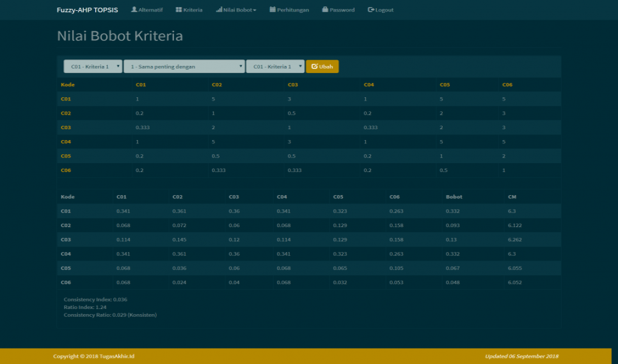Open the '1 - Sama penting dengan' dropdown
This screenshot has height=364, width=618.
coord(184,67)
